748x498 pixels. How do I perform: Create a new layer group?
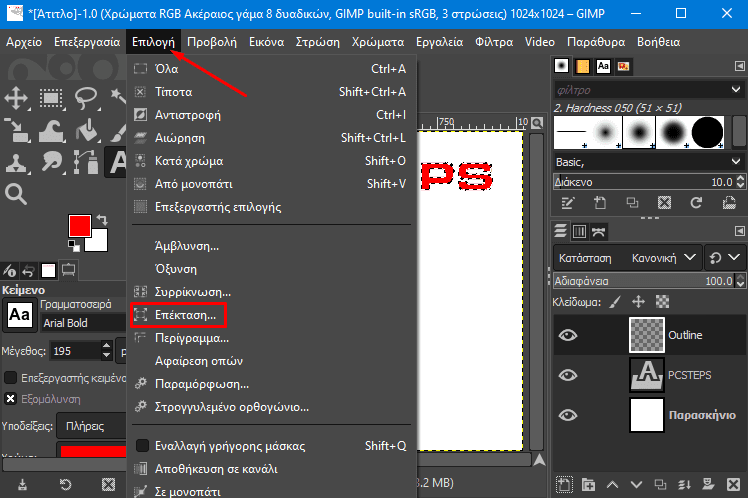[x=588, y=485]
